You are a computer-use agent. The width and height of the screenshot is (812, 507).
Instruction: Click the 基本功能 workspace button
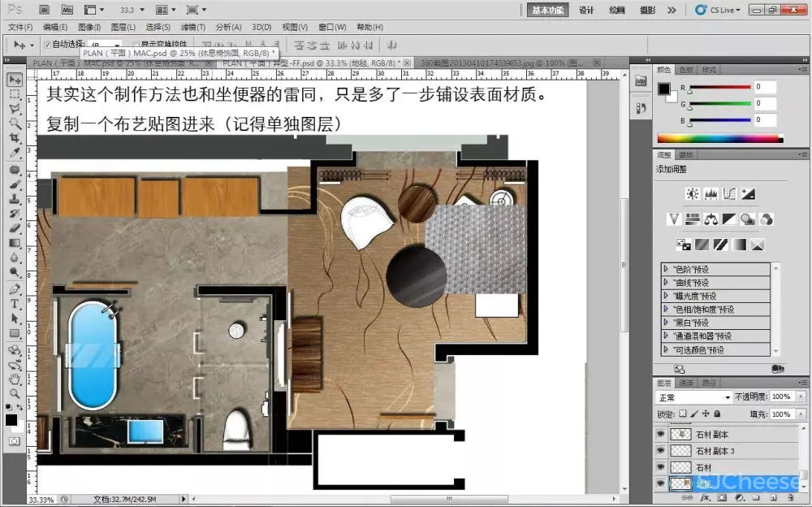coord(548,10)
